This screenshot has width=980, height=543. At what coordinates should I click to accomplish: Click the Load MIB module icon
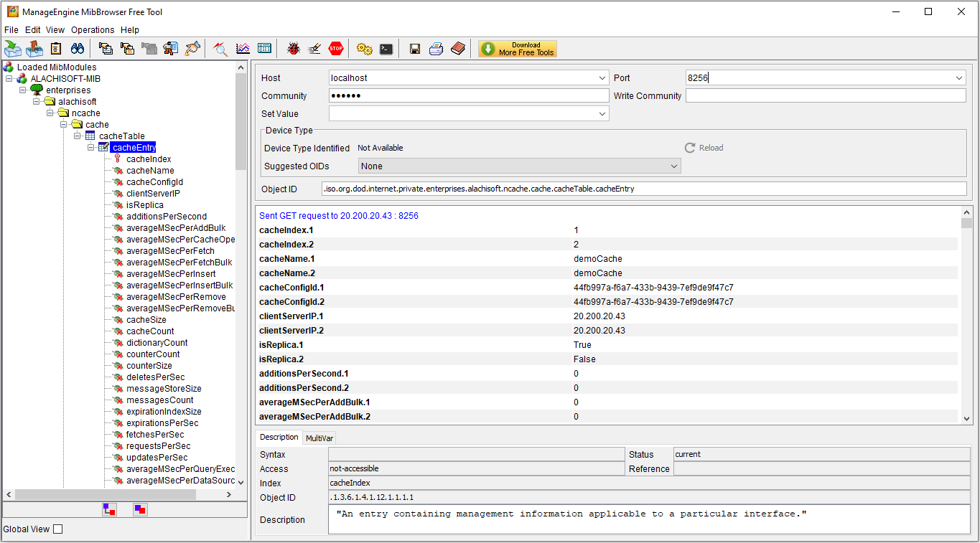pos(13,49)
